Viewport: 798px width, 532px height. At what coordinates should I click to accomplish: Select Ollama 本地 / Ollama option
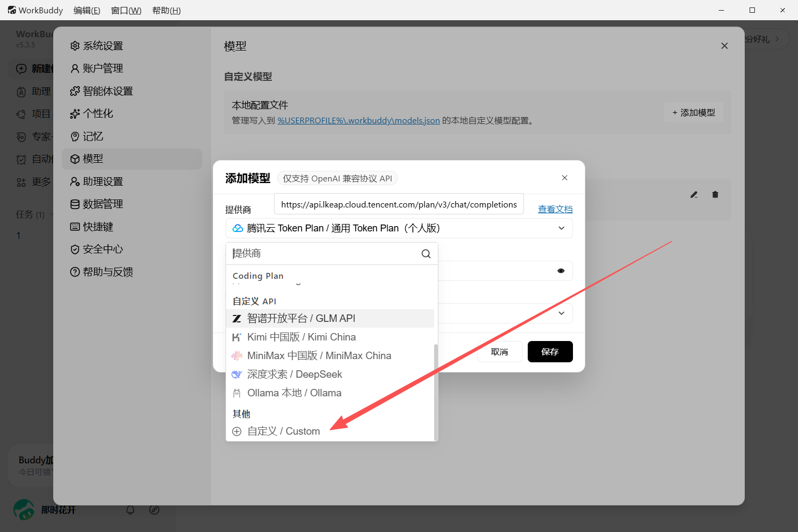tap(330, 393)
